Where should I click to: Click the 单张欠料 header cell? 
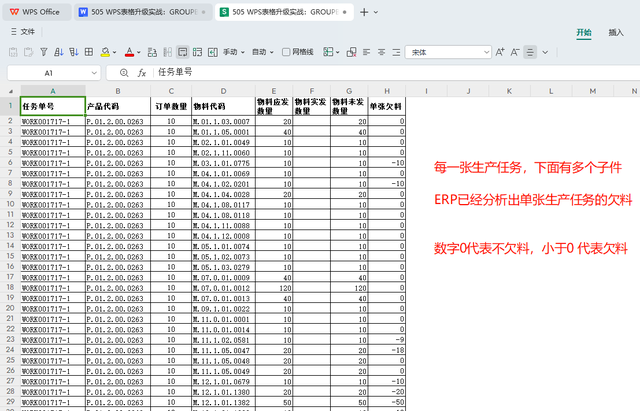tap(387, 106)
